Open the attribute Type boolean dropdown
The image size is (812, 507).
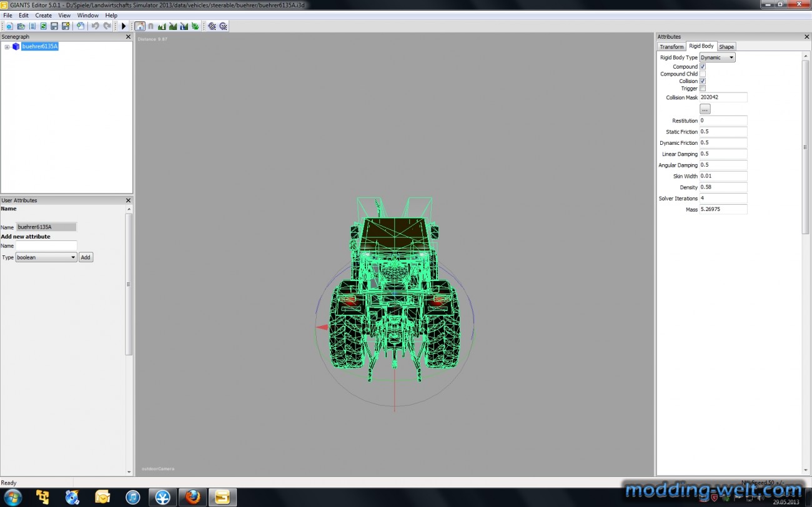46,257
